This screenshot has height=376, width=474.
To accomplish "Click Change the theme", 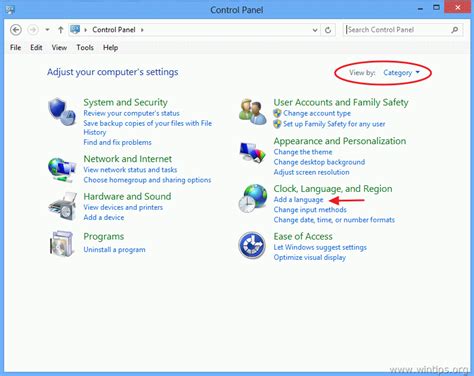I will [303, 152].
